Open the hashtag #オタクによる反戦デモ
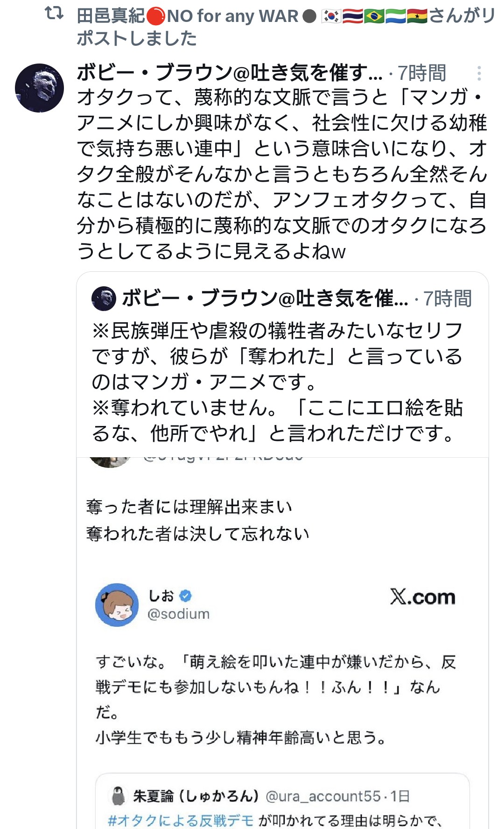Screen dimensions: 504x829 click(181, 821)
